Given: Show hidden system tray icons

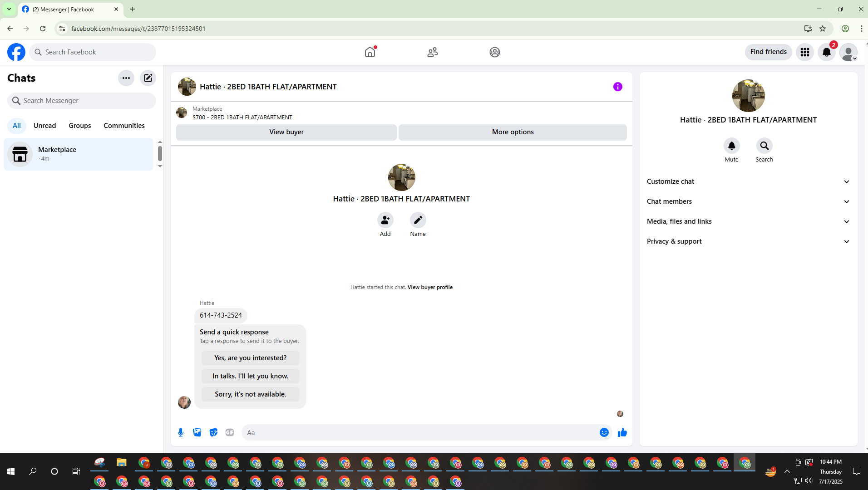Looking at the screenshot, I should (x=787, y=471).
